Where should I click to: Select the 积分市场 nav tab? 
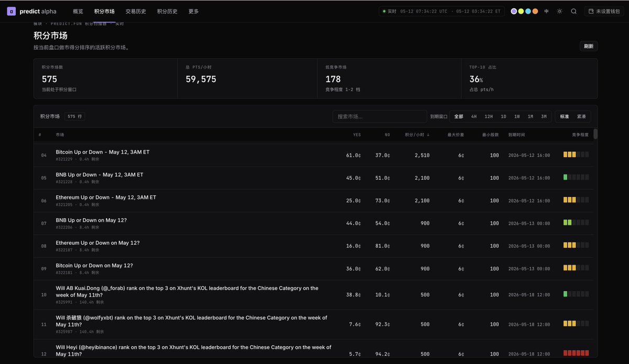(104, 11)
